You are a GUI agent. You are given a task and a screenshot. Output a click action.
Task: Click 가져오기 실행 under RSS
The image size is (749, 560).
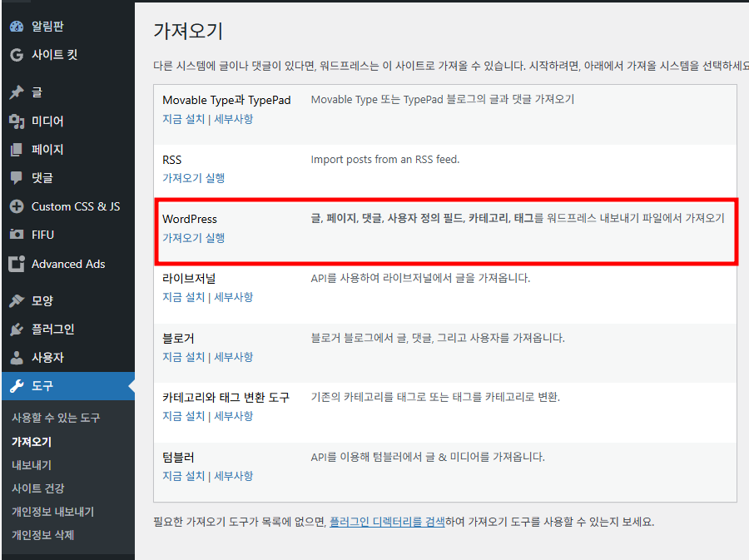(193, 178)
